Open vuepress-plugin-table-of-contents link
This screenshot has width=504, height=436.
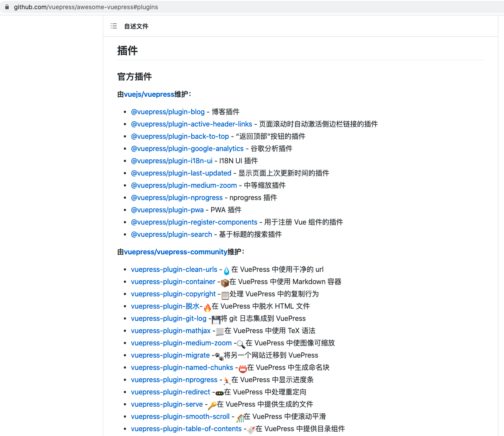[x=186, y=429]
